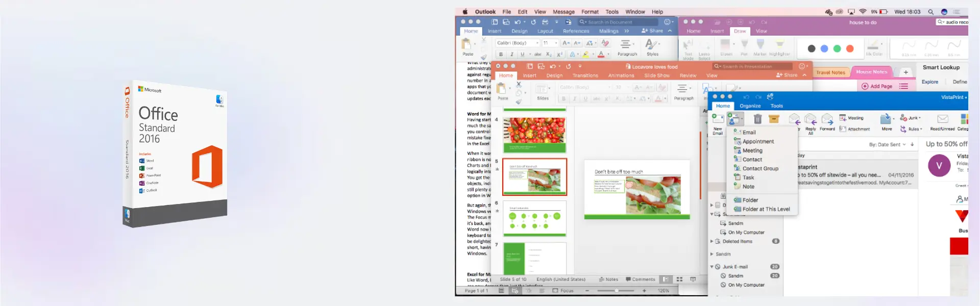The width and height of the screenshot is (980, 306).
Task: Click the Outlook Delete trash icon
Action: point(758,119)
